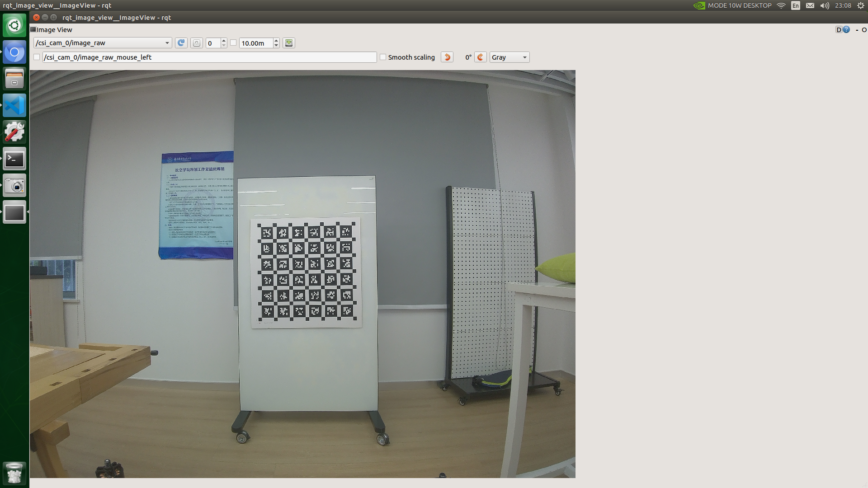Launch the Terminal from the Ubuntu dock

pos(14,159)
